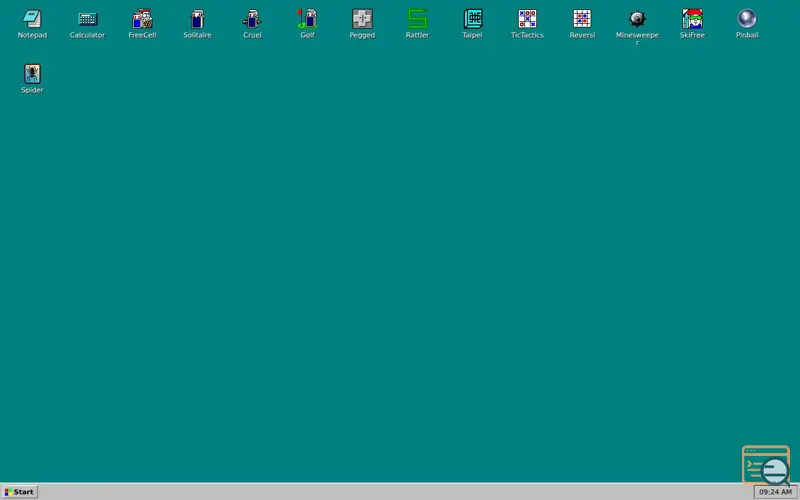Select the Calculator desktop icon

[x=87, y=19]
